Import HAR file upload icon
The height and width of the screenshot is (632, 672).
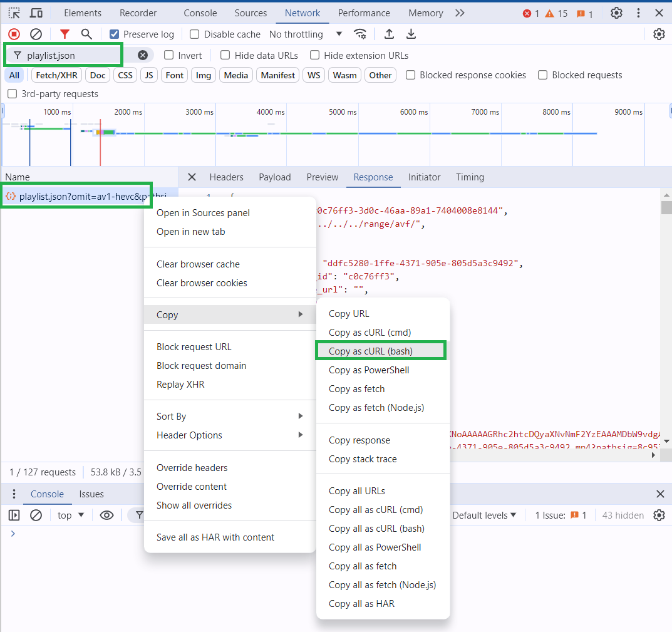(389, 34)
